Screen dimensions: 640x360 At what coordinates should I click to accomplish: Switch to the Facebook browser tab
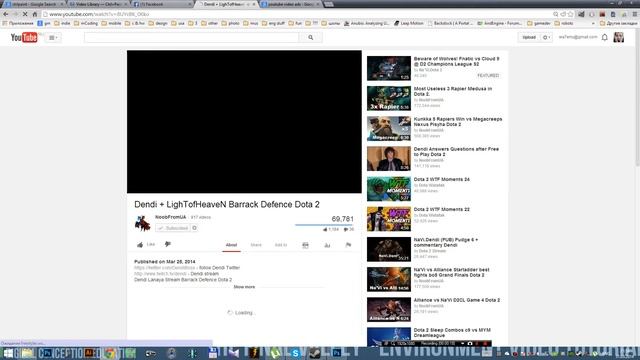[x=162, y=4]
